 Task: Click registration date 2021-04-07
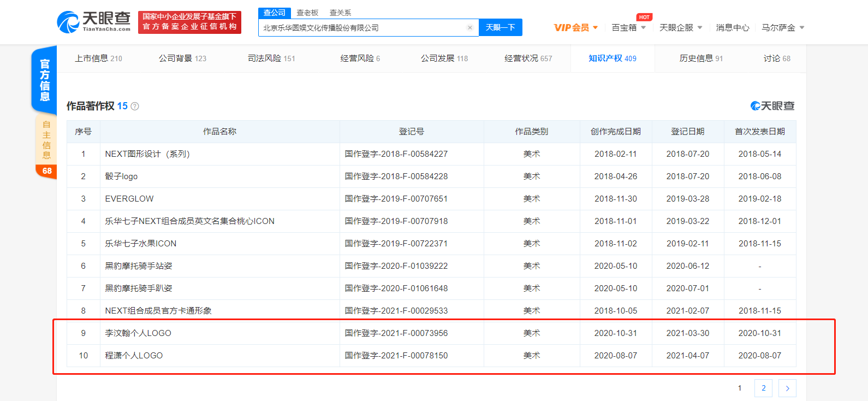(x=688, y=356)
